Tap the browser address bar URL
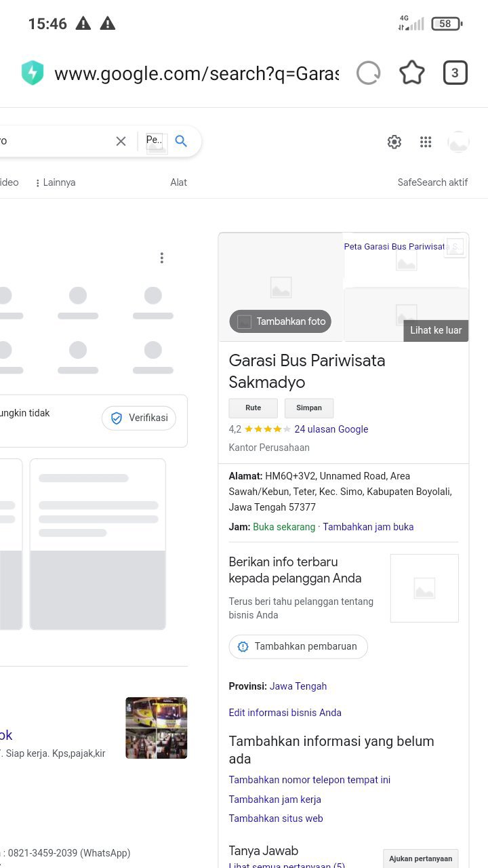 tap(197, 73)
